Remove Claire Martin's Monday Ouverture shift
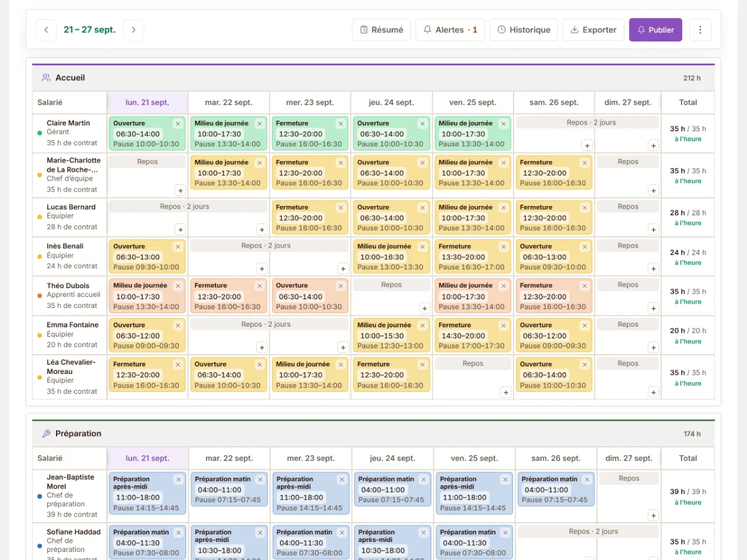Image resolution: width=747 pixels, height=560 pixels. 178,124
